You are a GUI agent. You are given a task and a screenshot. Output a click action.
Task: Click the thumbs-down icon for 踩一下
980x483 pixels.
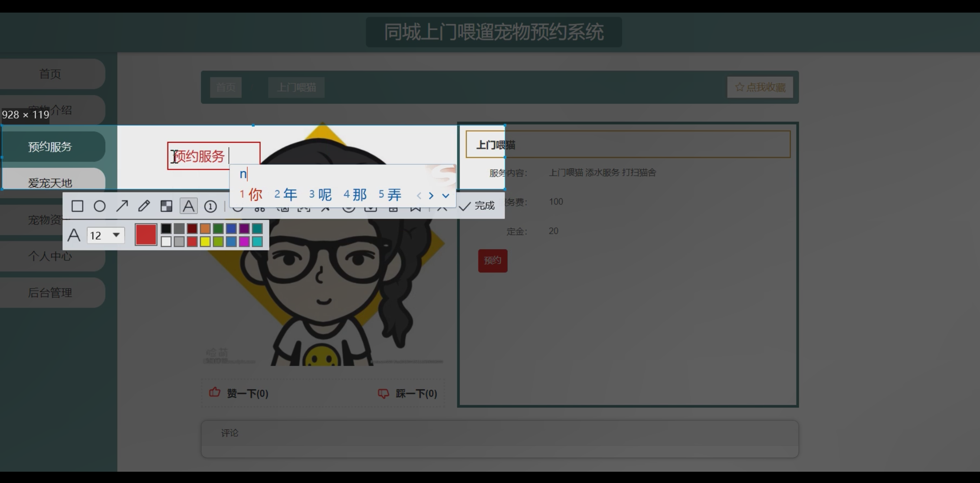(x=383, y=393)
